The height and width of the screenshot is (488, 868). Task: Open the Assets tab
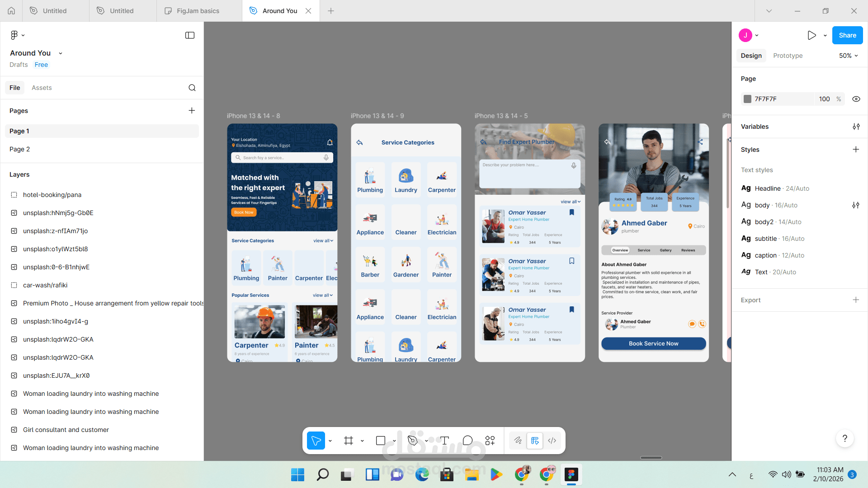pos(42,88)
